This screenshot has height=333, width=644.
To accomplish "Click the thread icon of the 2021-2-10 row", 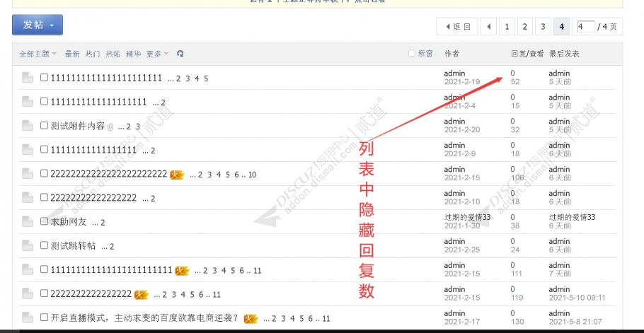I will (x=28, y=198).
